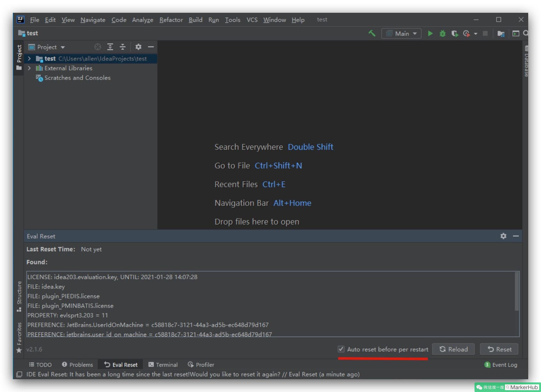Open Project panel gear options
Screen dimensions: 541x392
click(x=138, y=47)
